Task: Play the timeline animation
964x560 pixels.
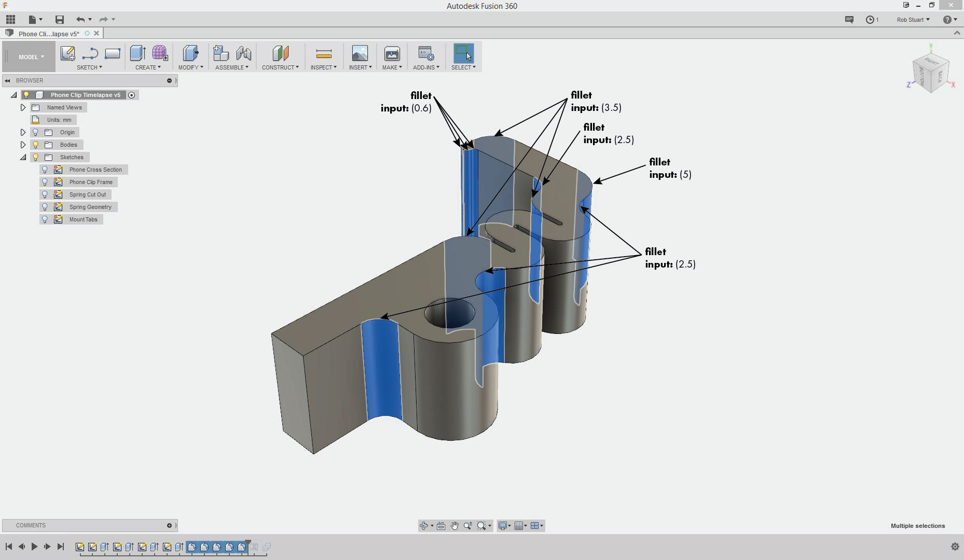Action: click(x=34, y=547)
